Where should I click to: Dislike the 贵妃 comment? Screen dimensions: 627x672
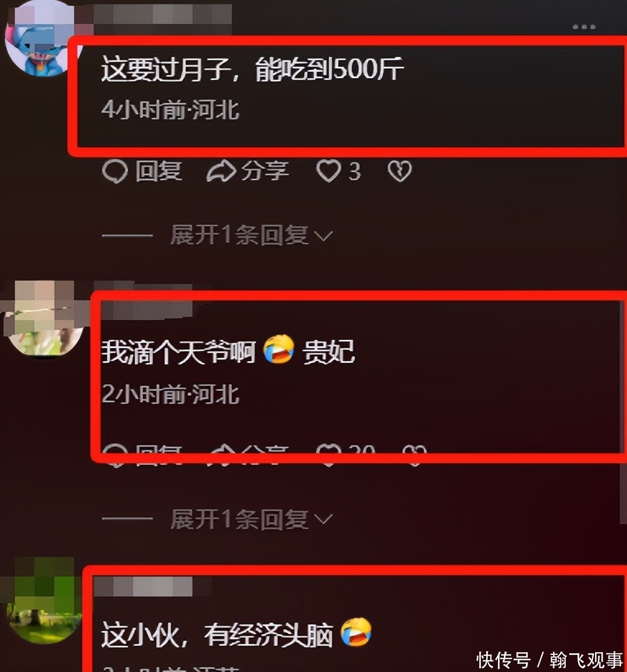tap(414, 453)
